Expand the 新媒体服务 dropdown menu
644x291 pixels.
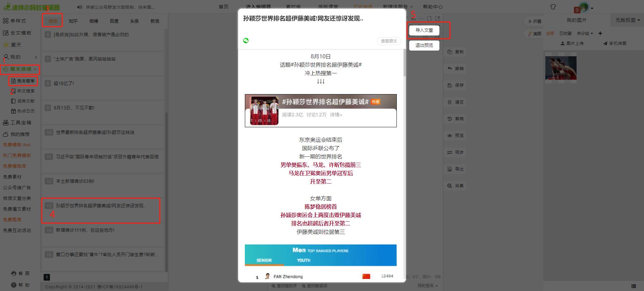tap(398, 7)
